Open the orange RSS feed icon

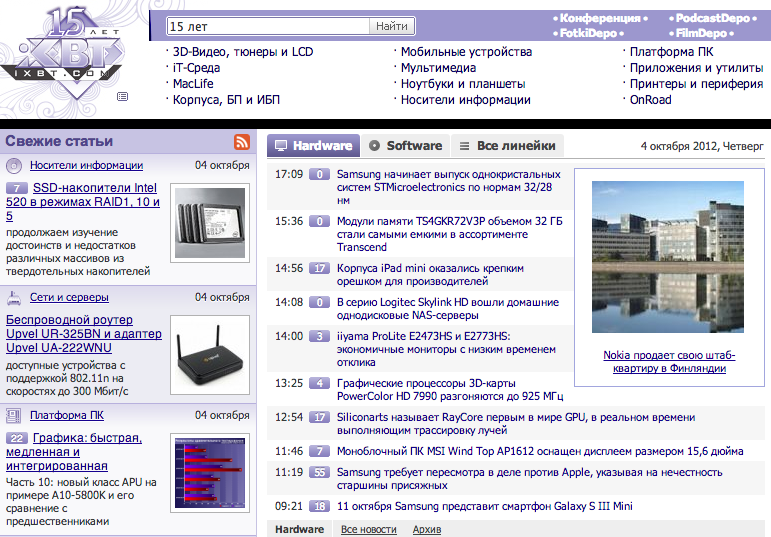click(x=241, y=142)
